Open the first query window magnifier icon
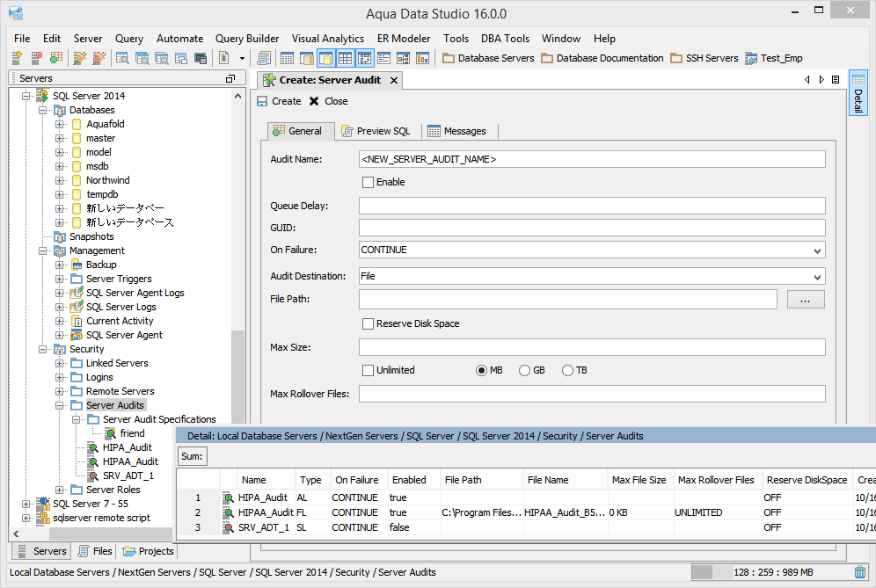 [122, 57]
